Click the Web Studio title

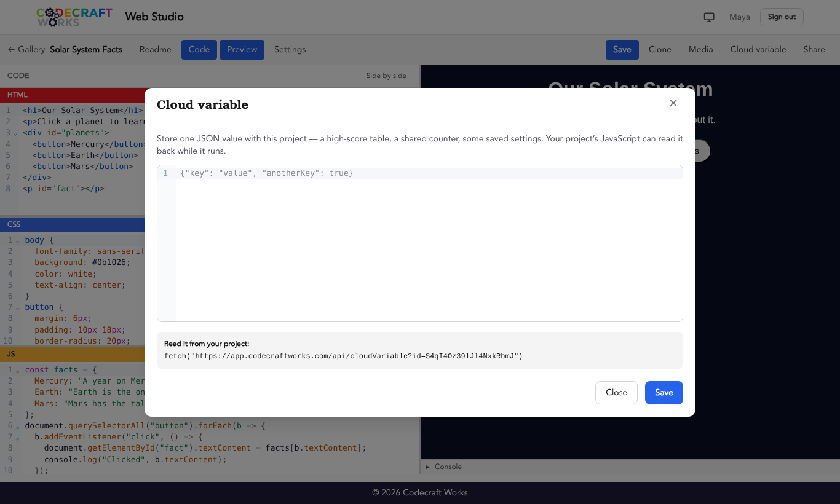154,17
